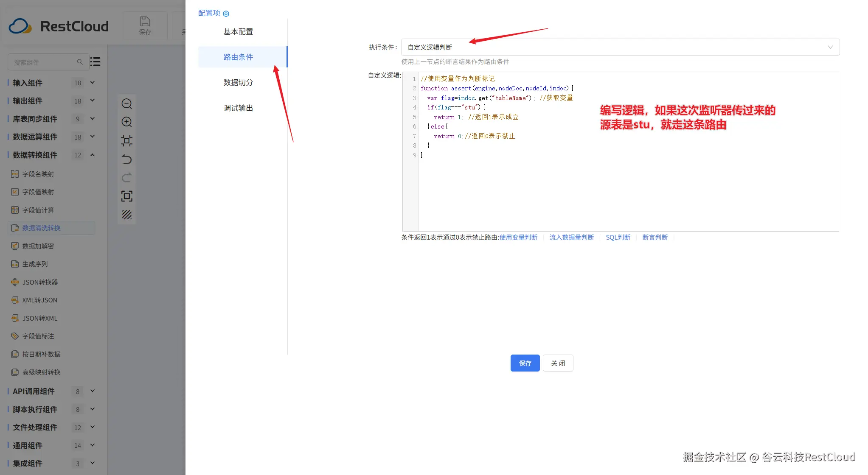Toggle the component list view icon
Viewport: 868px width, 475px height.
point(96,62)
